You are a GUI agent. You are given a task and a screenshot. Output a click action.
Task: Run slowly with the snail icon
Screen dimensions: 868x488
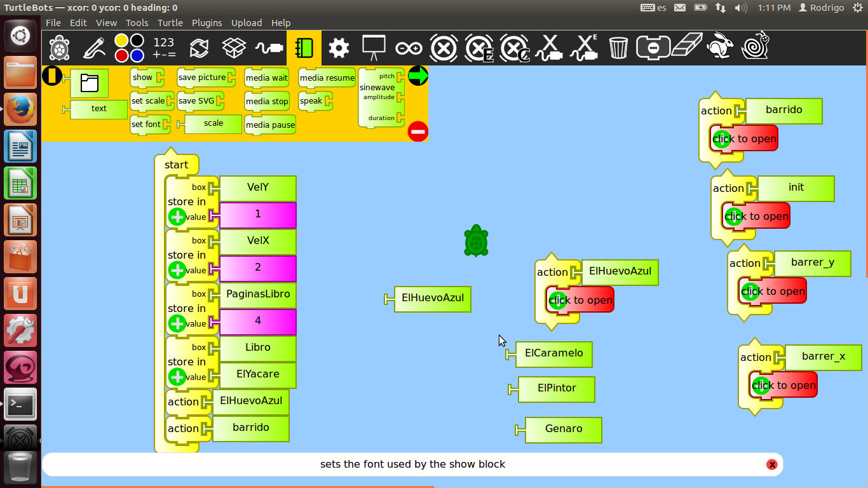coord(756,46)
